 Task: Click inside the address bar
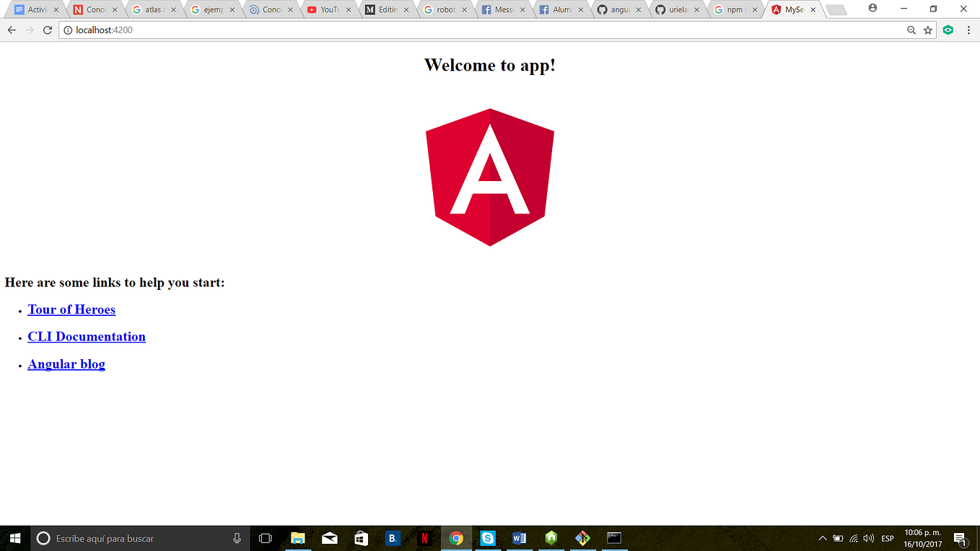[x=289, y=30]
